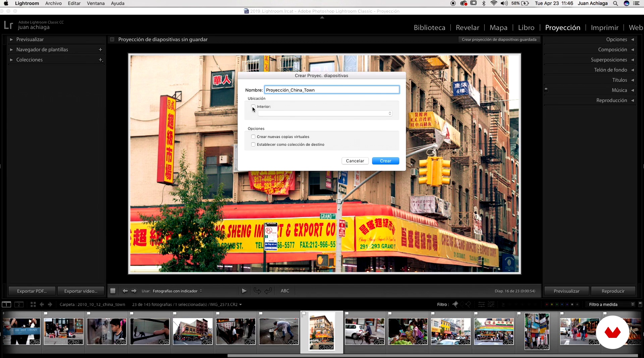Stop slideshow with square stop button

(x=113, y=291)
